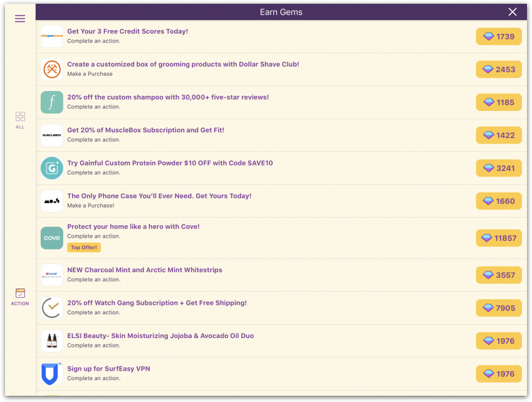Claim 1422 gems MuscleBox button
The image size is (532, 402).
coord(499,135)
